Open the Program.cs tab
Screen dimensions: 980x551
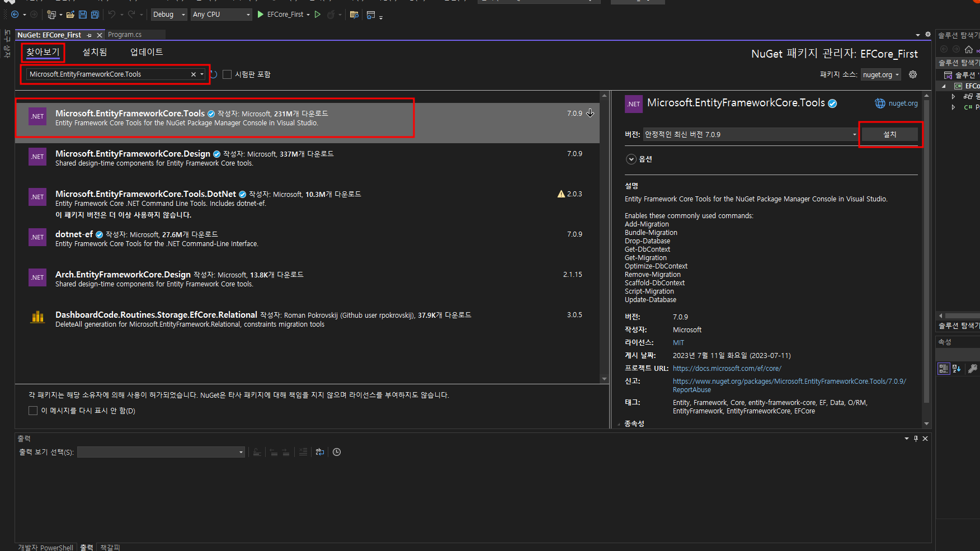125,35
